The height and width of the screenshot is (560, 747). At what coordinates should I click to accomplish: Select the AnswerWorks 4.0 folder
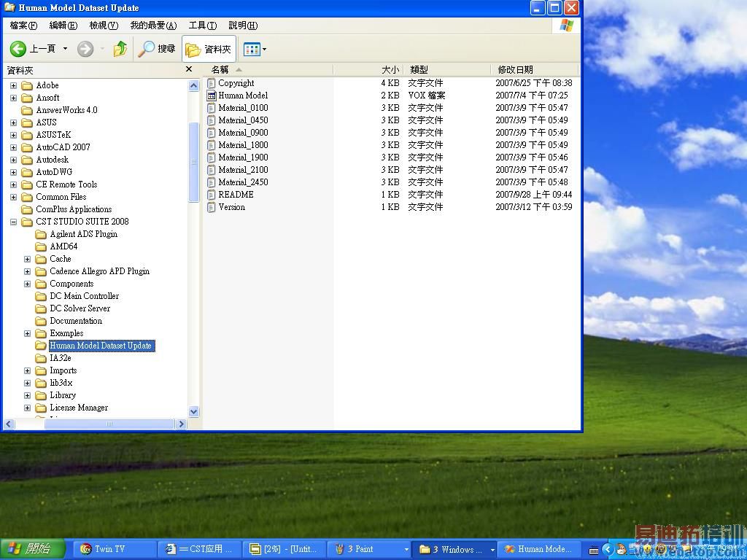tap(66, 110)
